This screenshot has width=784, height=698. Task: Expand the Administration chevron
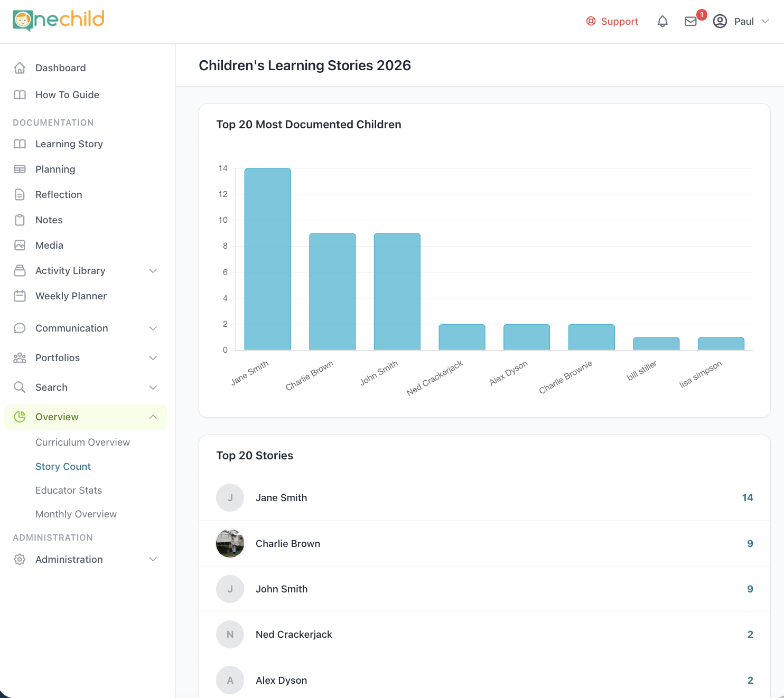coord(153,560)
